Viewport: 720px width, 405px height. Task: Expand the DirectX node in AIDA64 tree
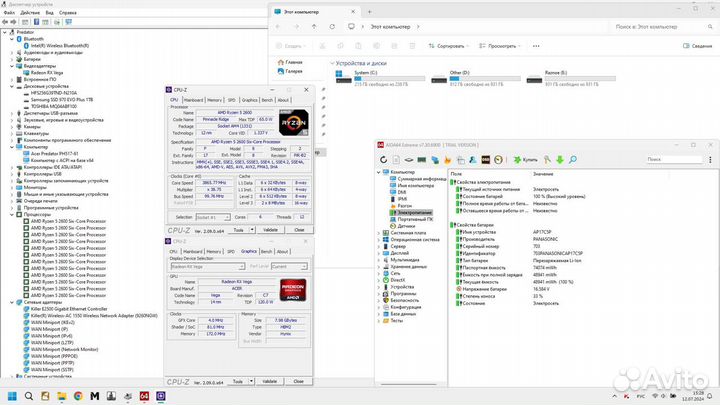coord(379,280)
